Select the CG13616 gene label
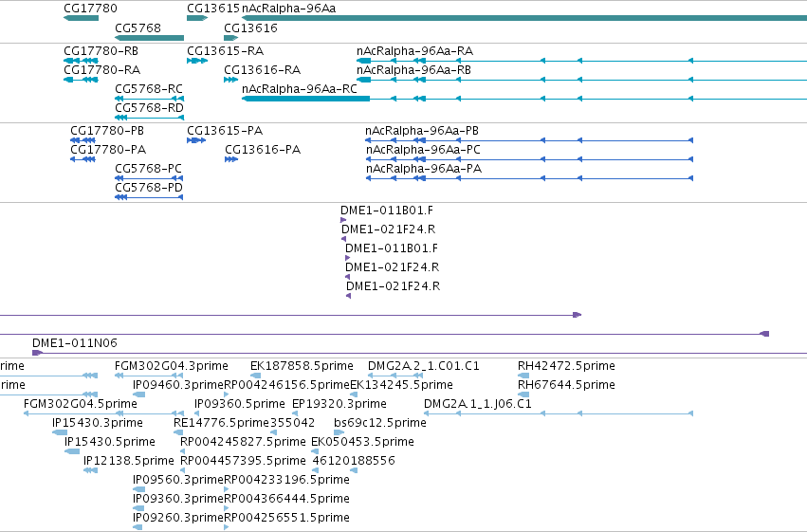The image size is (807, 532). (x=250, y=28)
